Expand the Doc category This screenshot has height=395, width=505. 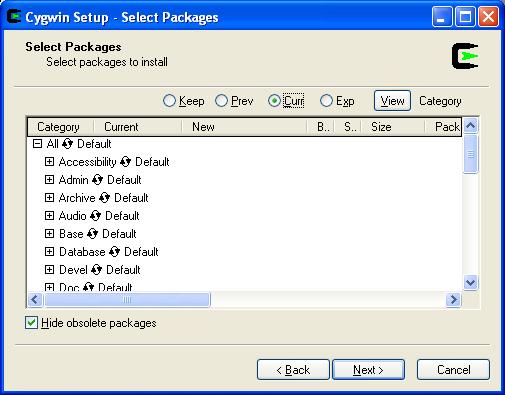click(49, 287)
